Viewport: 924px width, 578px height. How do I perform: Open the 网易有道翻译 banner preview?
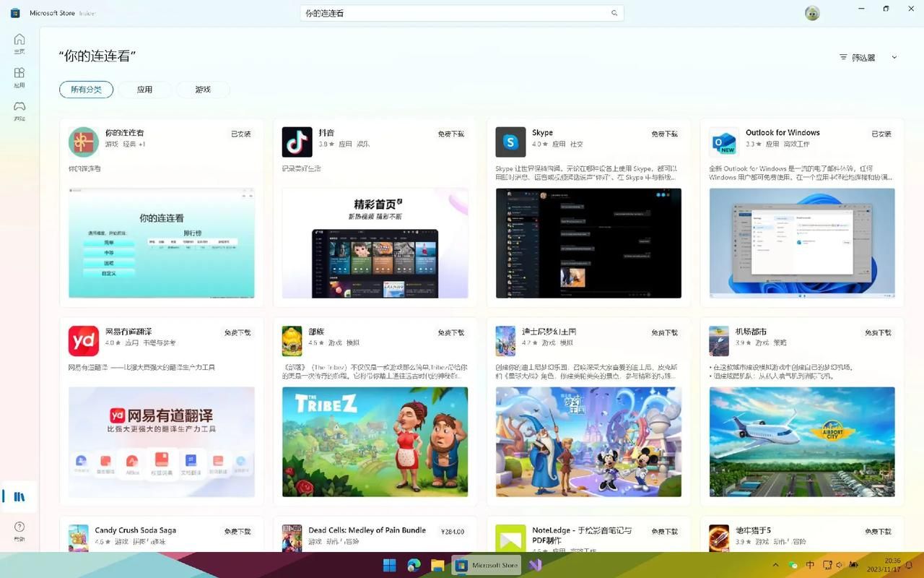click(x=162, y=442)
